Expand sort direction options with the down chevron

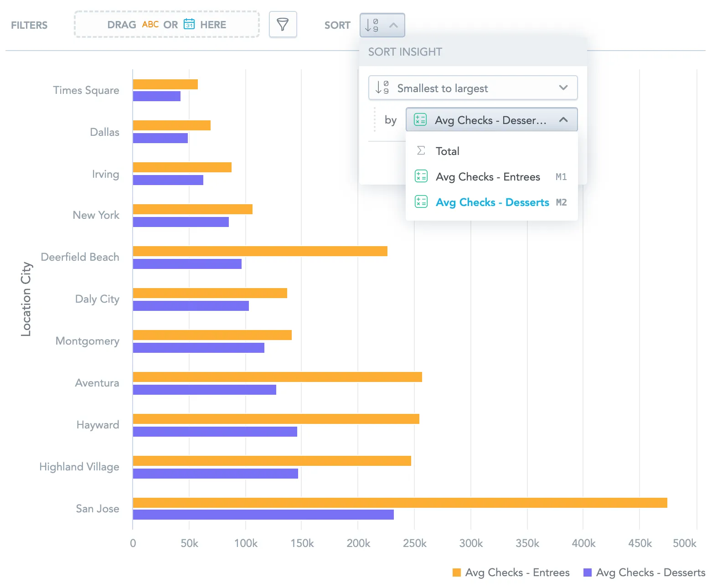(x=563, y=88)
